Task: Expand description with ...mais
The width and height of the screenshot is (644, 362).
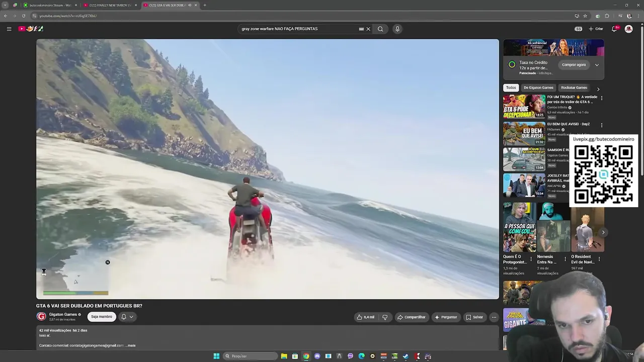Action: tap(130, 345)
